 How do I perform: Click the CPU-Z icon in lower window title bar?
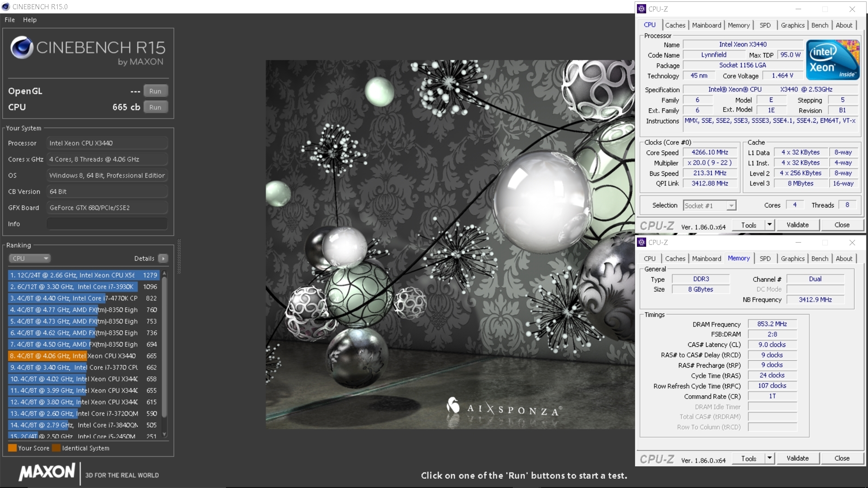pyautogui.click(x=642, y=242)
